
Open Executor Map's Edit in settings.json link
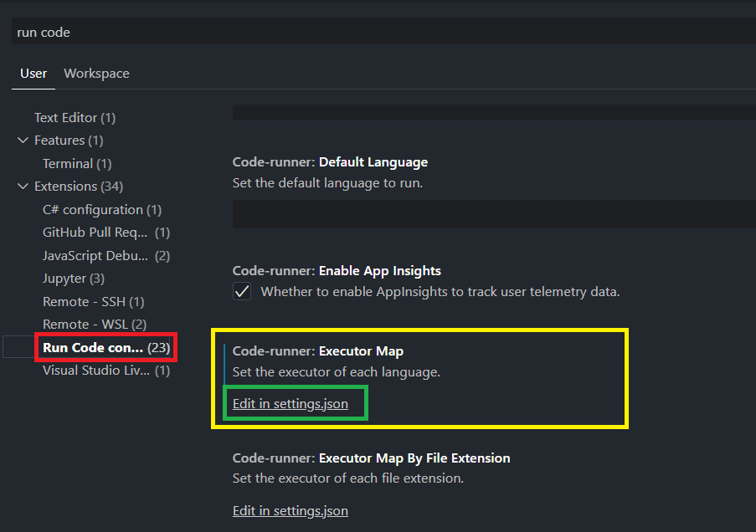[291, 404]
